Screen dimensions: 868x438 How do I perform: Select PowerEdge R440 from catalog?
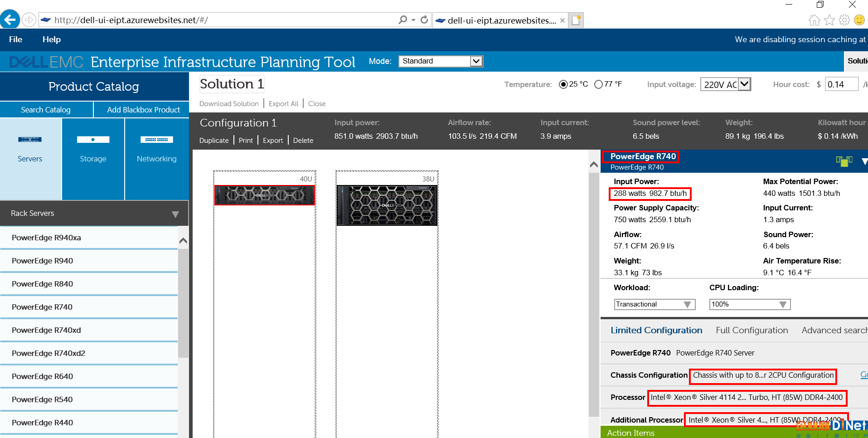89,423
